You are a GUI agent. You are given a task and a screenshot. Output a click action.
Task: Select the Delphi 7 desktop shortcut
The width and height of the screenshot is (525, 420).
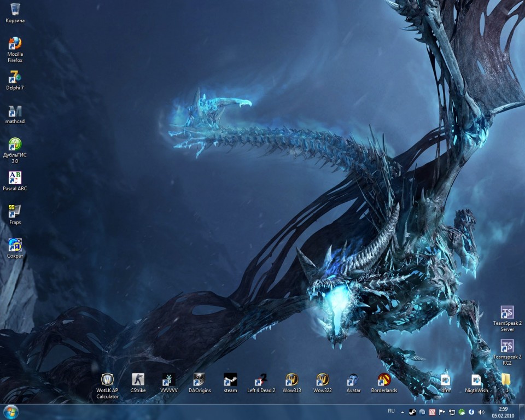pyautogui.click(x=15, y=80)
